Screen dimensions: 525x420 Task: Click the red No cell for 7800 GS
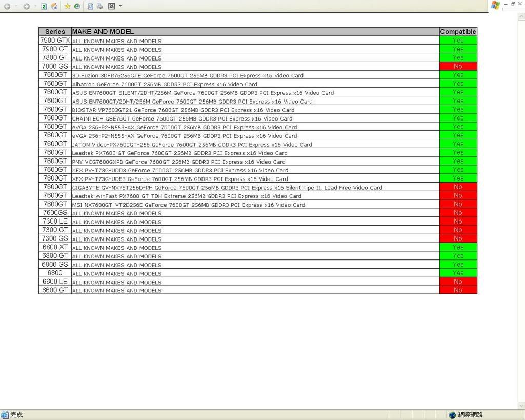tap(458, 66)
